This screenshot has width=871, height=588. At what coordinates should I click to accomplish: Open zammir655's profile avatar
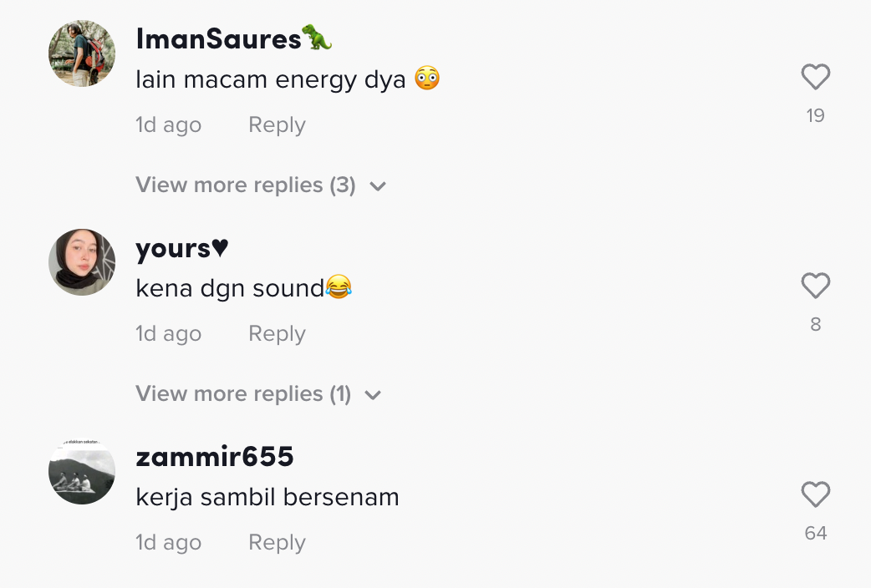coord(82,471)
